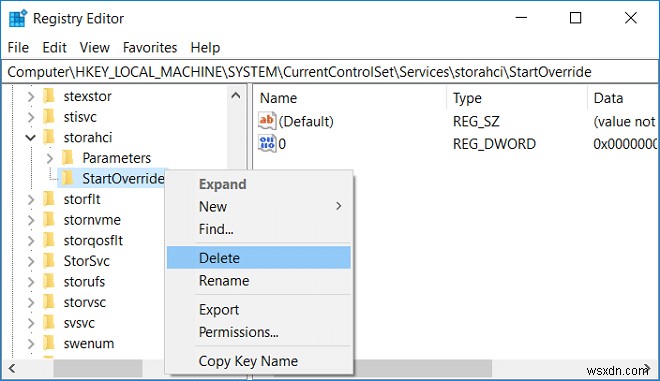The height and width of the screenshot is (381, 660).
Task: Click the stexstor folder icon
Action: (x=49, y=96)
